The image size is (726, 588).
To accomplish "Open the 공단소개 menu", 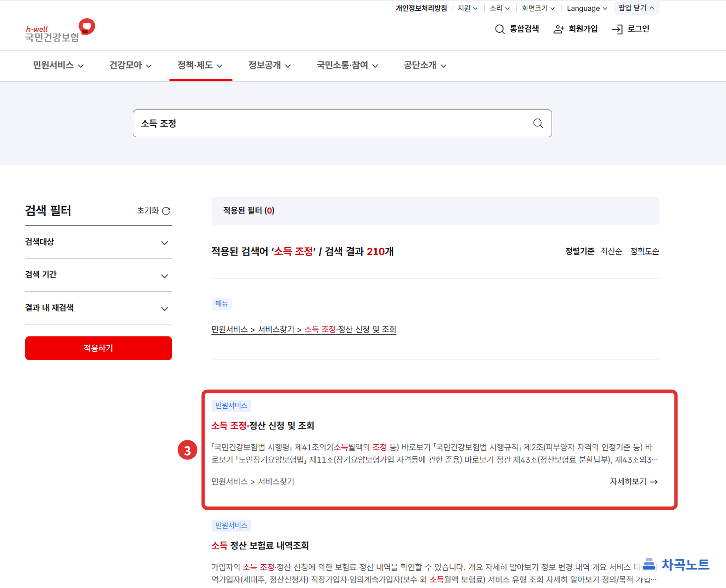I will click(425, 65).
